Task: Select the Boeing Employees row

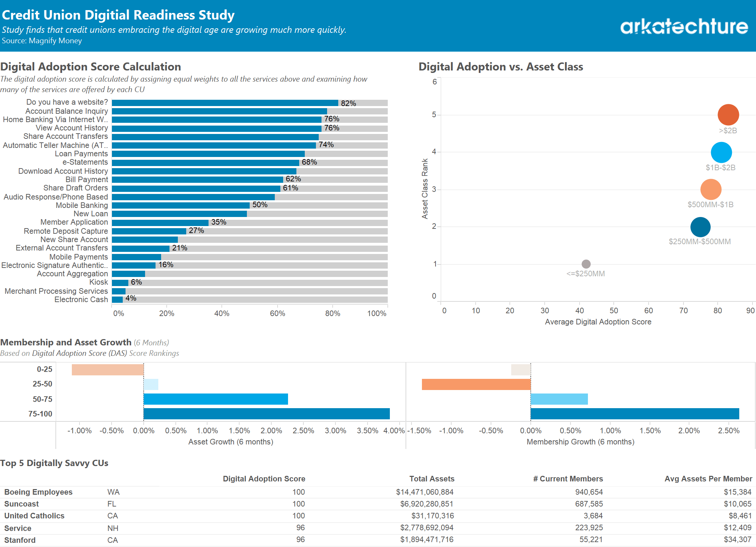Action: tap(38, 492)
